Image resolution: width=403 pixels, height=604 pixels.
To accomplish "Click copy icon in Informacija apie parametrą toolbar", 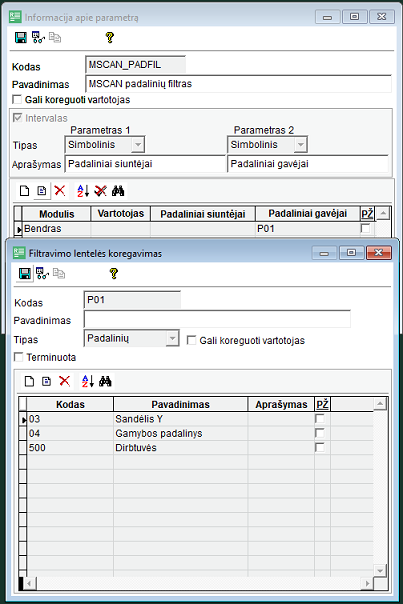I will point(55,37).
